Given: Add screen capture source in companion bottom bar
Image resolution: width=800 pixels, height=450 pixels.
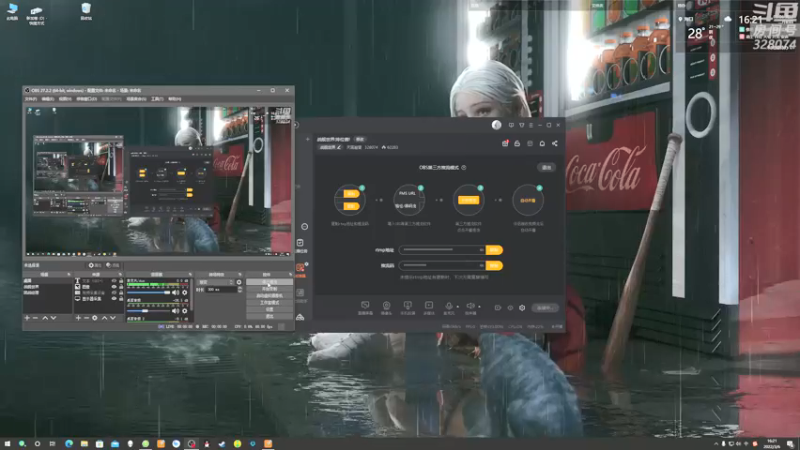Looking at the screenshot, I should click(365, 307).
